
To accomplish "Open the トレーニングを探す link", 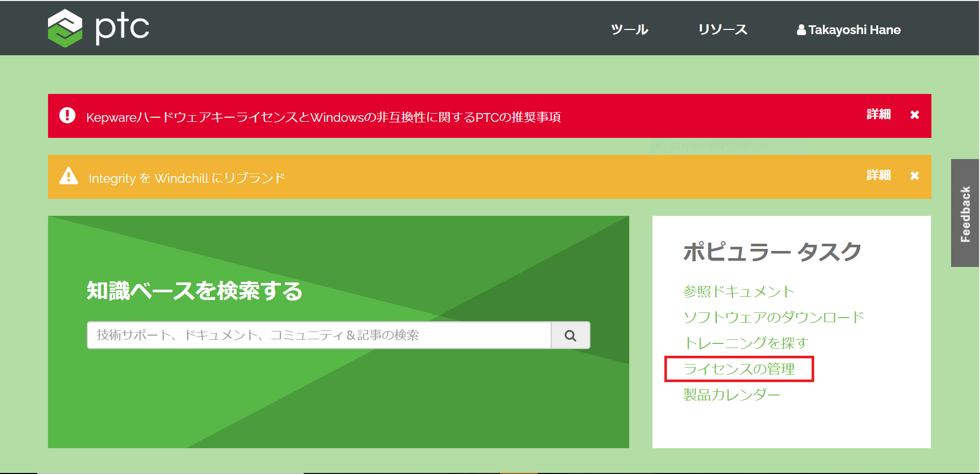I will pyautogui.click(x=745, y=343).
